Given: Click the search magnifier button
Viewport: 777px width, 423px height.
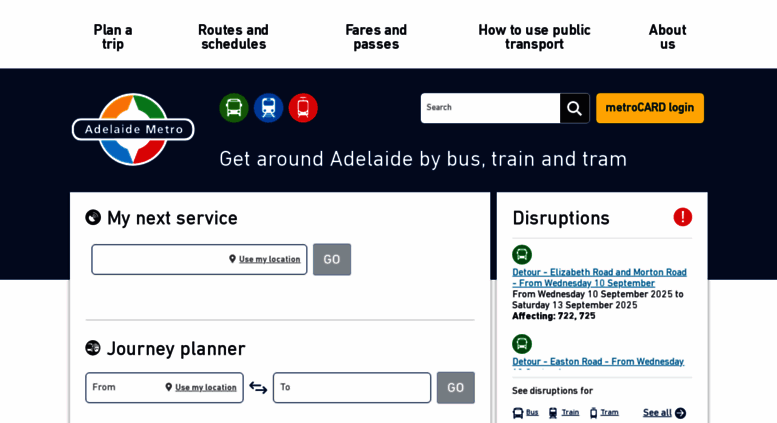Looking at the screenshot, I should 574,108.
